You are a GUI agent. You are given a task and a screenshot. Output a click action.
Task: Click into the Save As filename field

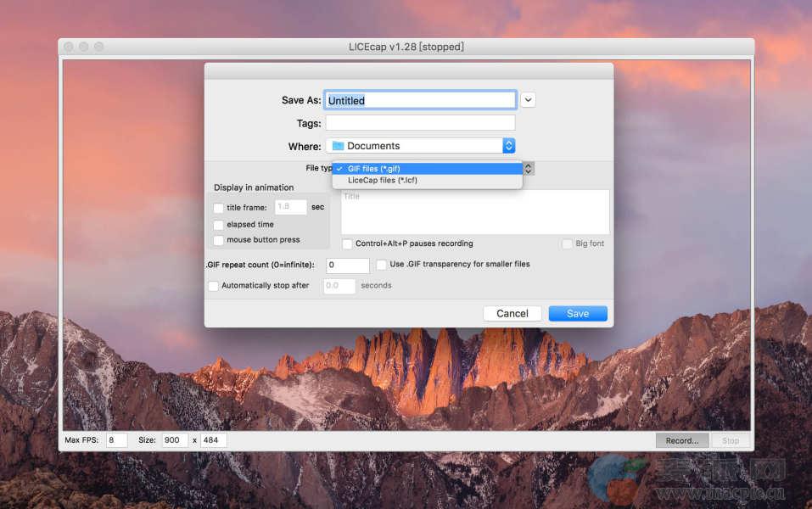(x=420, y=100)
